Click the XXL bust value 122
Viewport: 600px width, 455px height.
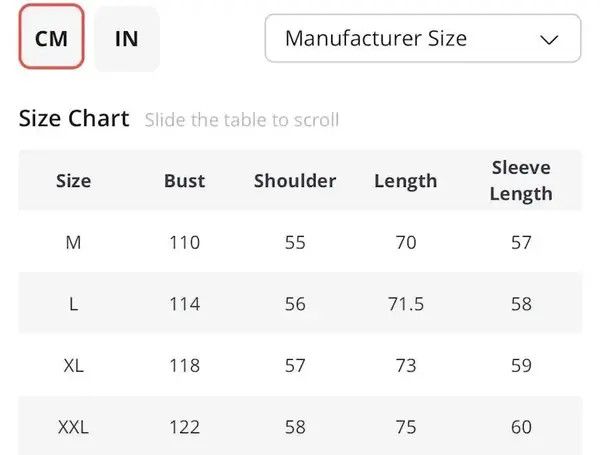[x=184, y=427]
